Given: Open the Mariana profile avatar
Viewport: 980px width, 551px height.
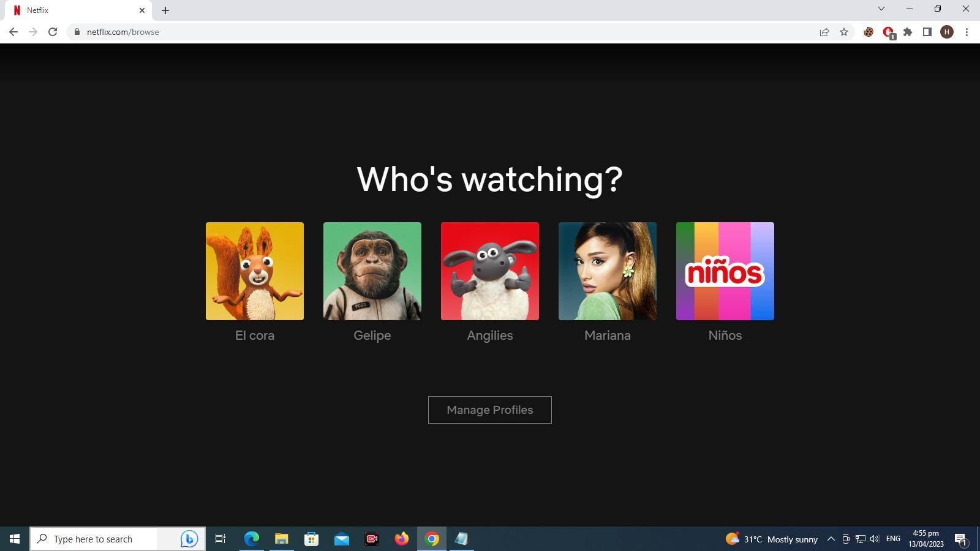Looking at the screenshot, I should point(608,271).
